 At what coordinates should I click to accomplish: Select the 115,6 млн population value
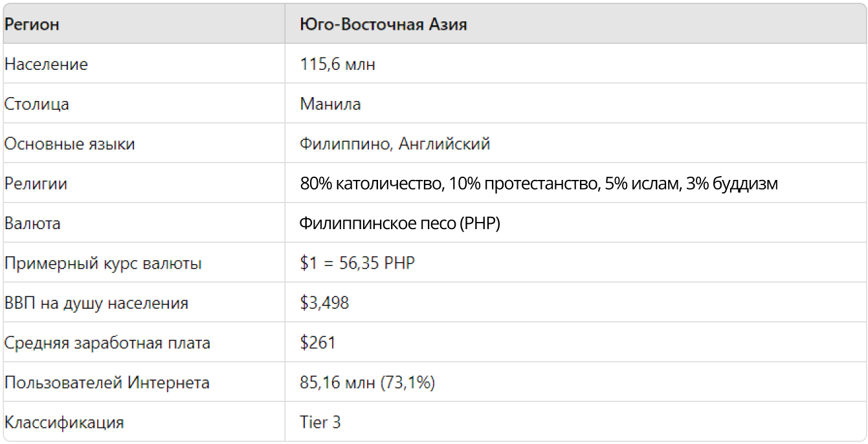point(337,65)
